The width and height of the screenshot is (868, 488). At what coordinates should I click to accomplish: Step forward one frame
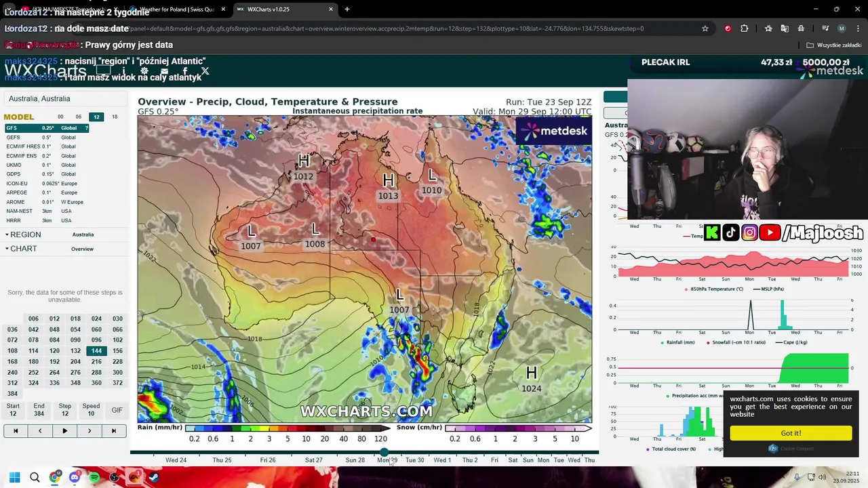click(x=89, y=430)
